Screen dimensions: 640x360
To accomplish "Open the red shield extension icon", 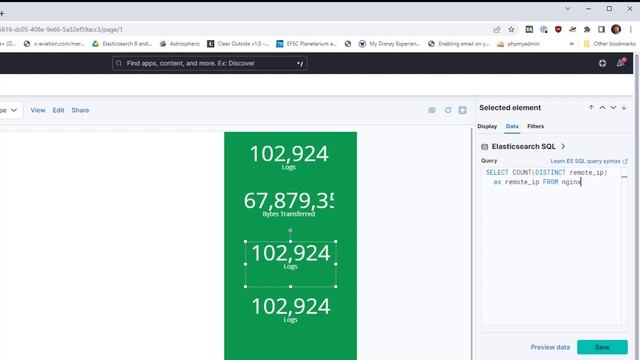I will click(x=558, y=29).
